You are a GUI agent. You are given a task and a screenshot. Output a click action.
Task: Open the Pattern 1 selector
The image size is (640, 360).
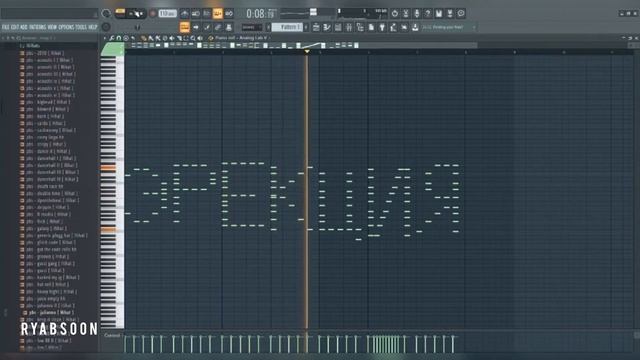287,27
